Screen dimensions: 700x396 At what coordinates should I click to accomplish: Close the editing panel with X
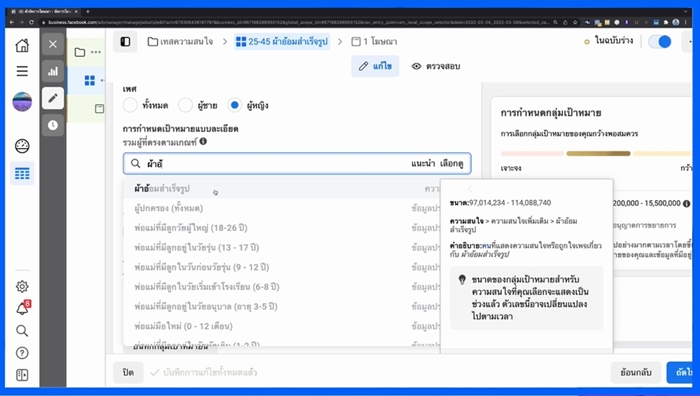point(53,44)
